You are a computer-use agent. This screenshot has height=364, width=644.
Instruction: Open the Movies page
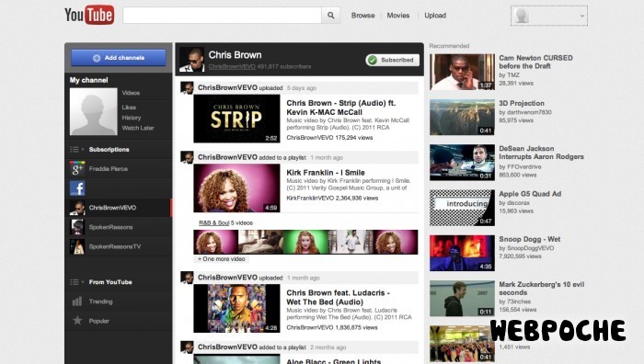(398, 16)
